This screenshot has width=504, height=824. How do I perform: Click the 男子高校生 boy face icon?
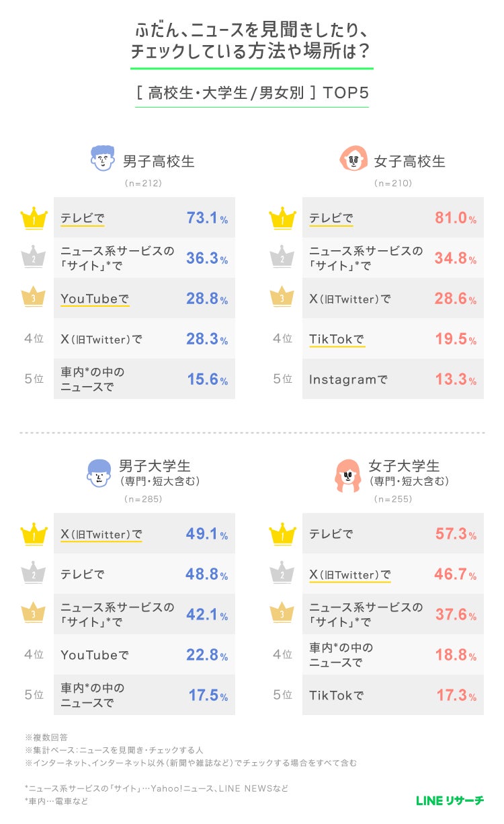click(102, 158)
